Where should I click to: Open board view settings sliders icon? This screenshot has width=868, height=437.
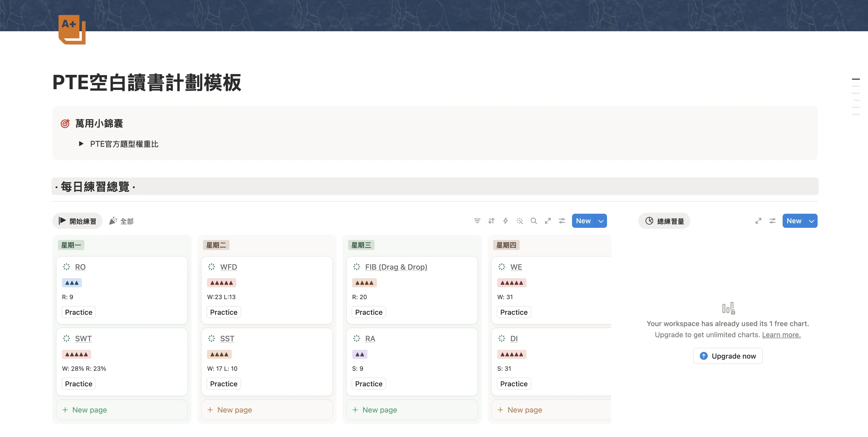point(562,221)
